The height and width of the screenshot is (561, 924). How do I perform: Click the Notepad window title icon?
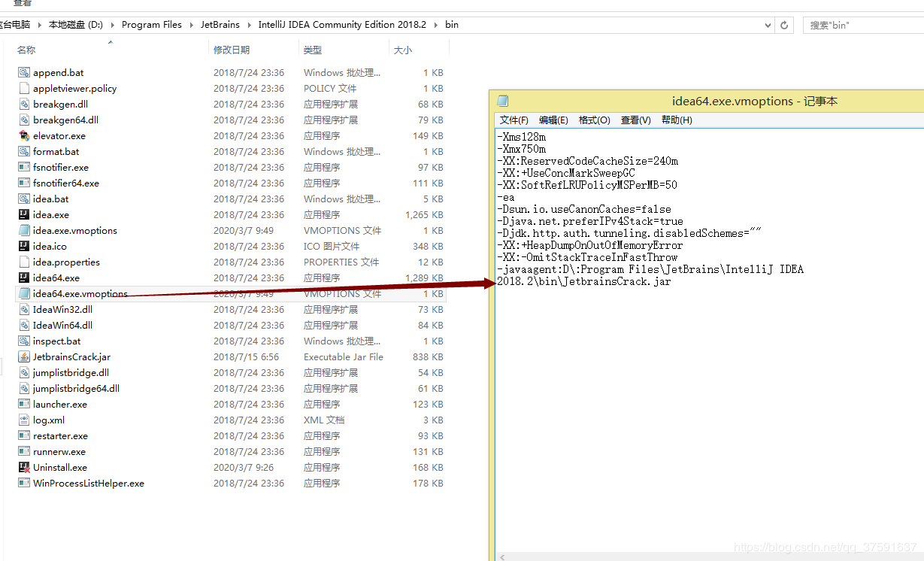coord(503,102)
